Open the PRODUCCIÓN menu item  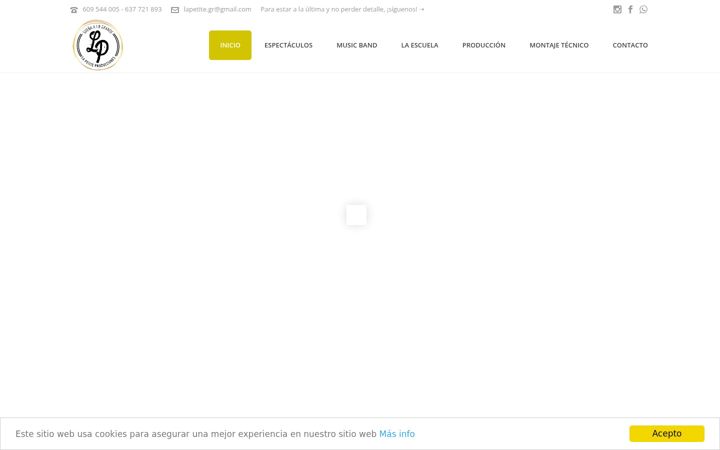tap(484, 45)
